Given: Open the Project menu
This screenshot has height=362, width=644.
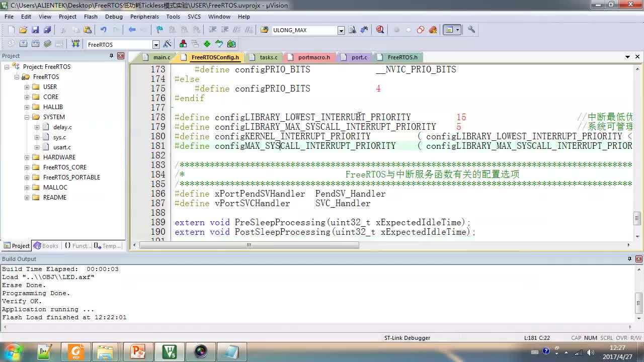Looking at the screenshot, I should pyautogui.click(x=67, y=17).
